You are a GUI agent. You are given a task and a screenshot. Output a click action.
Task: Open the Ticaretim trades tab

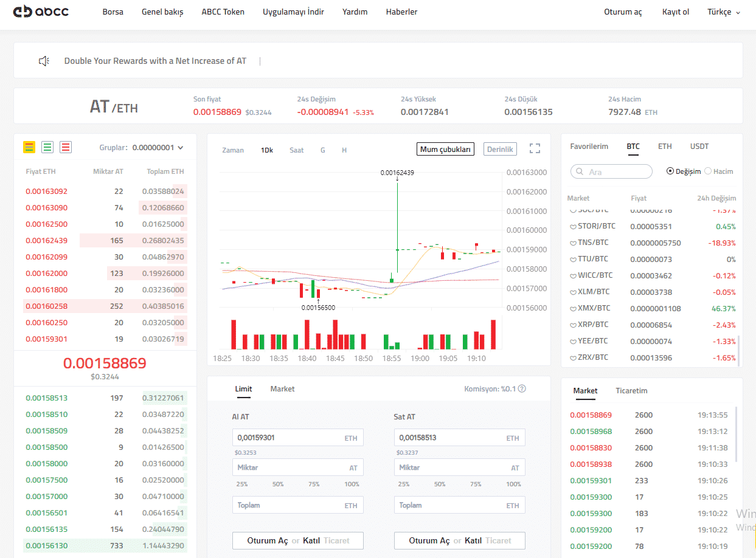point(631,391)
